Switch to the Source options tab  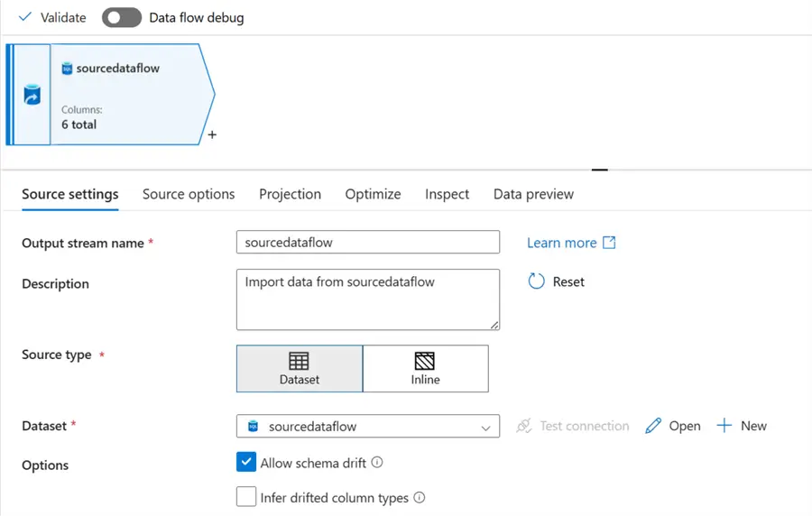pyautogui.click(x=189, y=194)
